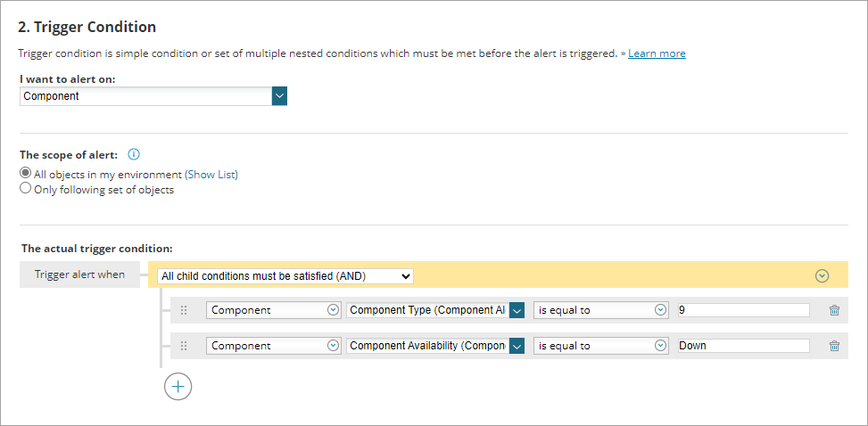Add a new condition with plus button
868x426 pixels.
(178, 386)
